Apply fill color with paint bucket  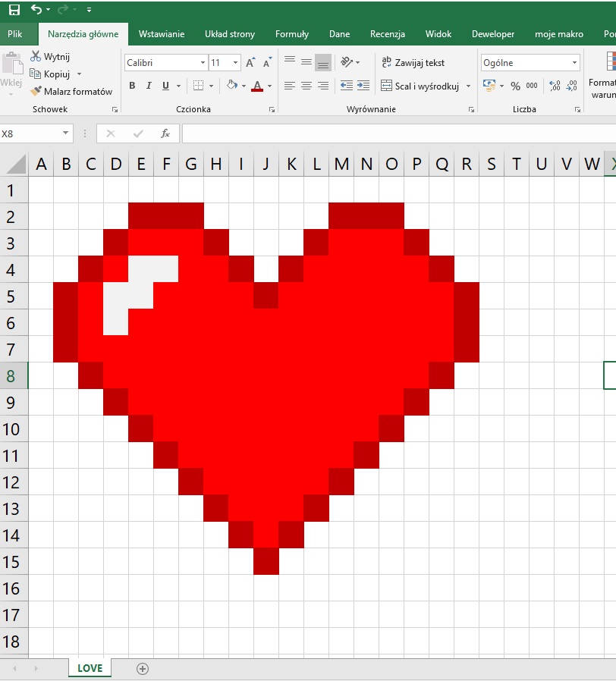click(x=232, y=85)
